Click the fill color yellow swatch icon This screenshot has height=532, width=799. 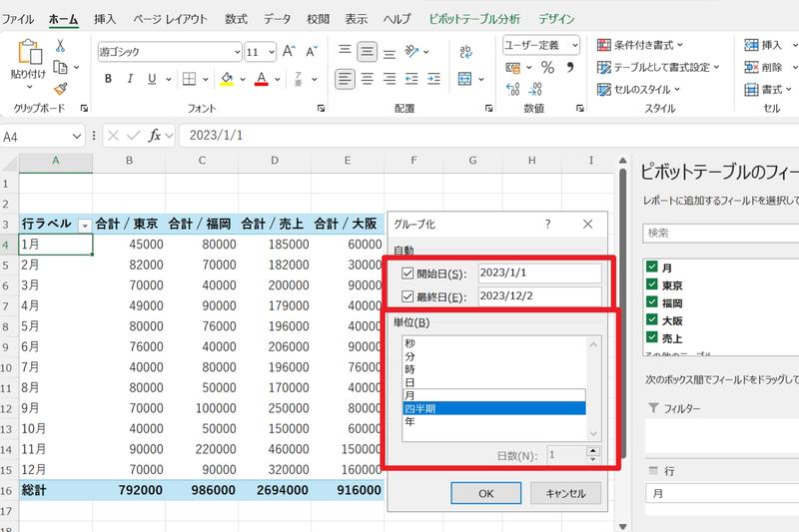pyautogui.click(x=227, y=79)
